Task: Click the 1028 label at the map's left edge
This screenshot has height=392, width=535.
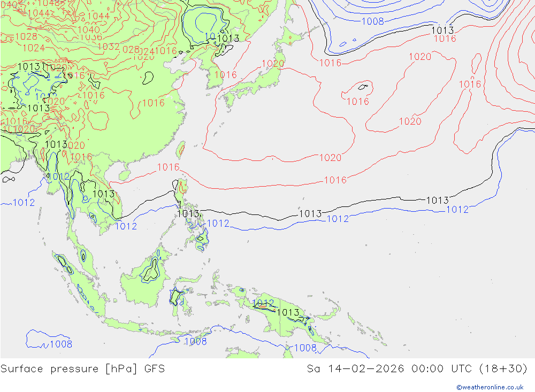Action: [x=26, y=36]
